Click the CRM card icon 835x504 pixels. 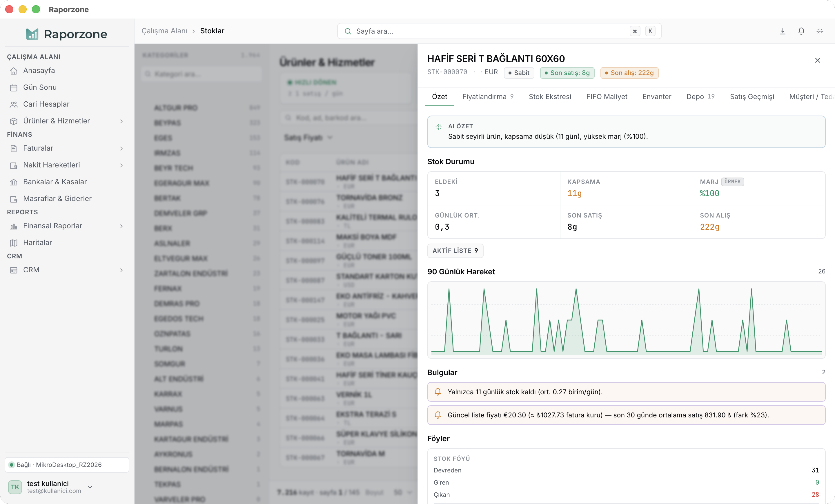(14, 270)
